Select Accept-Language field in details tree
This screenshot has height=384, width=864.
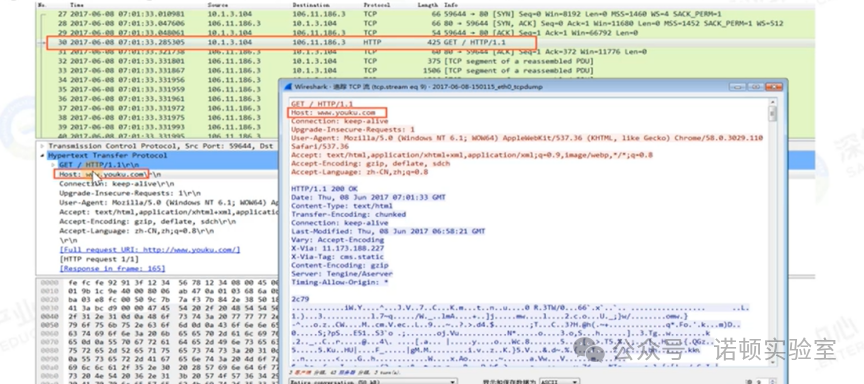pos(137,231)
